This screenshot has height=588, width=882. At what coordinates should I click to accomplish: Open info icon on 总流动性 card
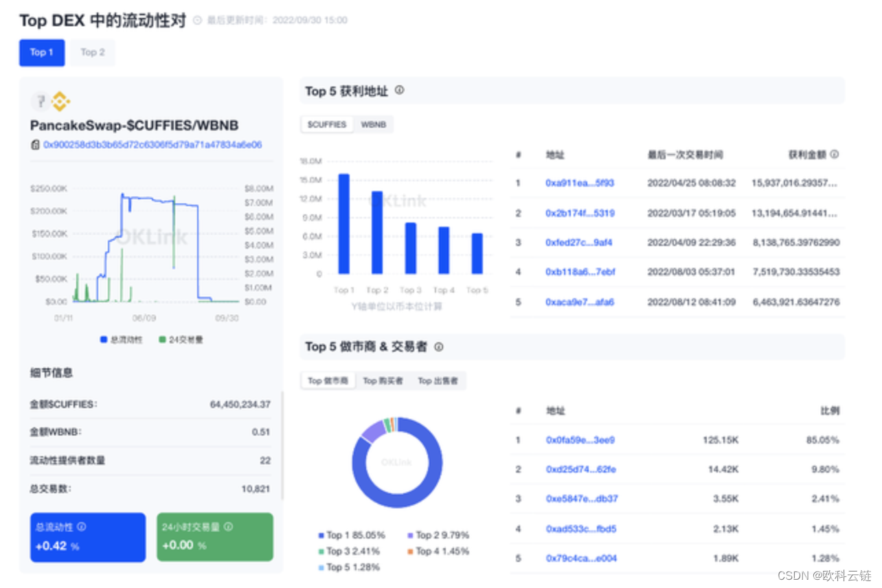(x=82, y=527)
